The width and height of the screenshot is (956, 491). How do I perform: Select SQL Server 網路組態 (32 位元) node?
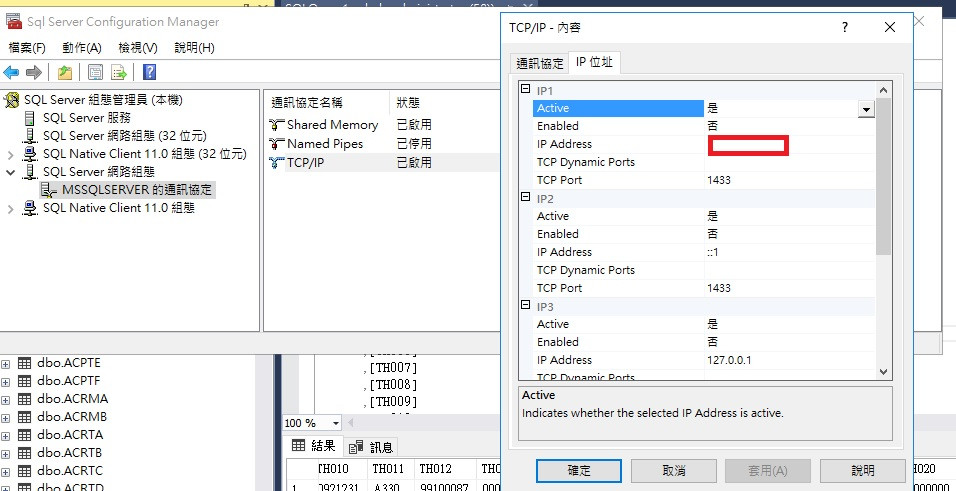[124, 136]
